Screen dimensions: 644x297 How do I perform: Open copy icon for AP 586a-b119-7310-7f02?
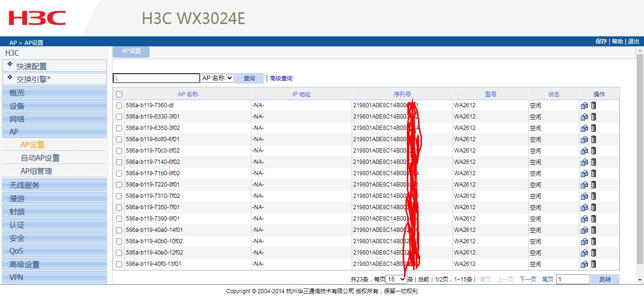tap(584, 196)
